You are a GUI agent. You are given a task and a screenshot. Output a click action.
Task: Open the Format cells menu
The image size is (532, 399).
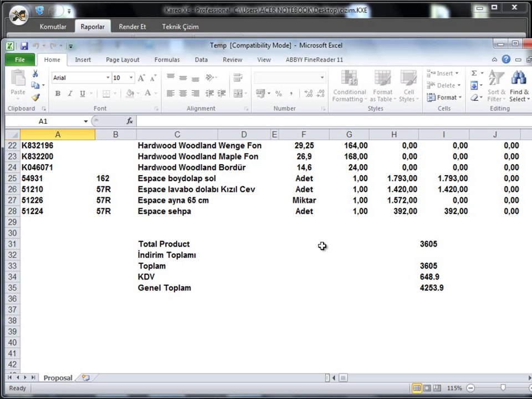pyautogui.click(x=444, y=98)
